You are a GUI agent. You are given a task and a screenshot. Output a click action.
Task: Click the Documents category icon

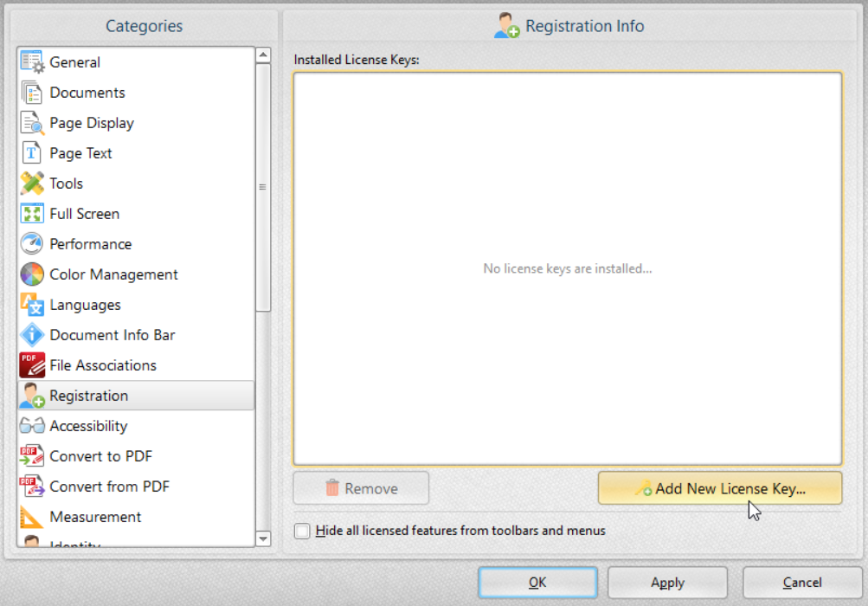click(32, 93)
